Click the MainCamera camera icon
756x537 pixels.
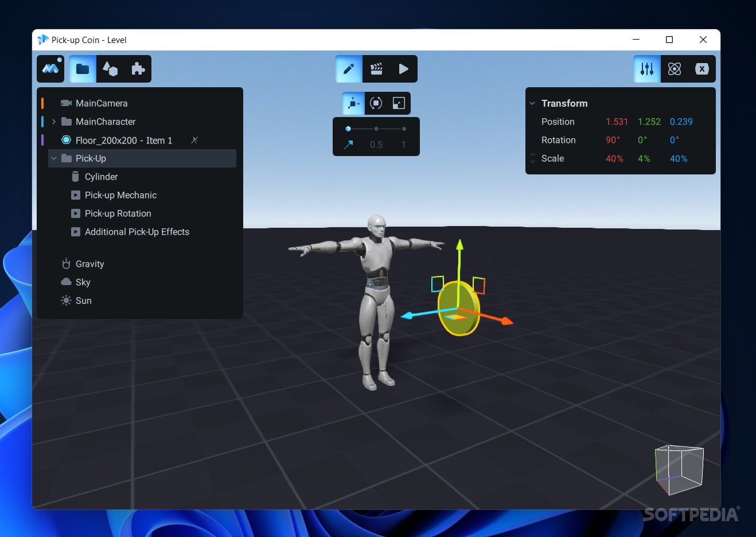(66, 103)
